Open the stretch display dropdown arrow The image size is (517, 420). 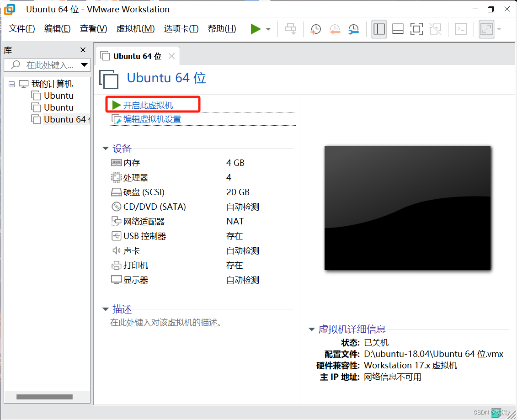point(499,29)
